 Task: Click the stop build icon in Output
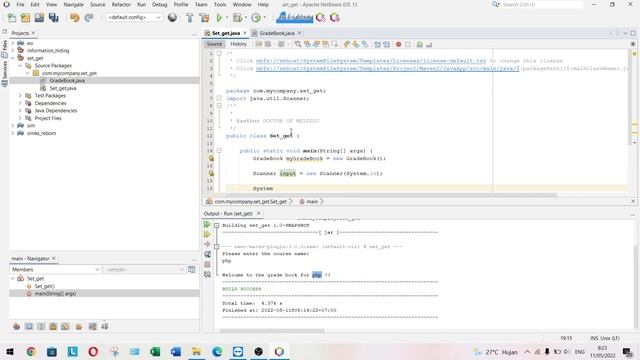pyautogui.click(x=207, y=264)
